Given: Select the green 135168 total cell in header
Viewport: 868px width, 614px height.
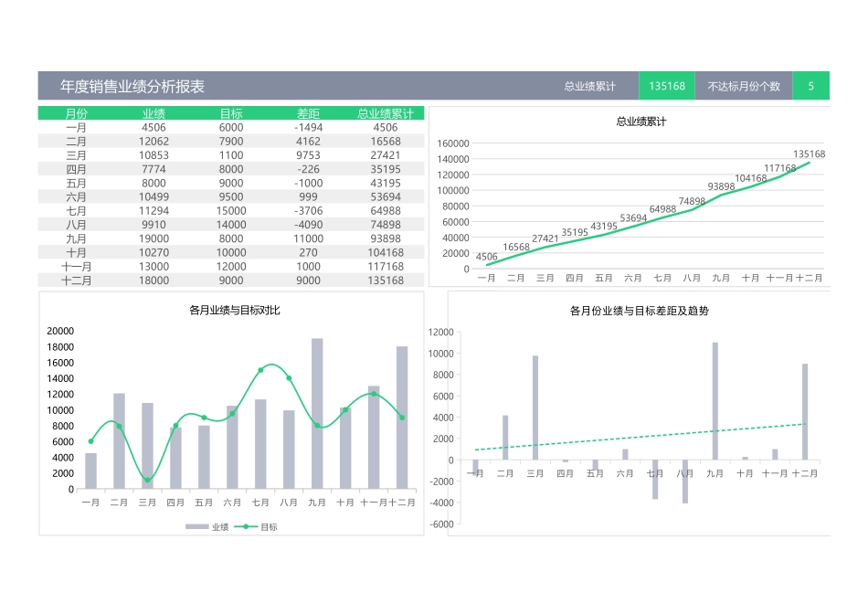Looking at the screenshot, I should coord(666,86).
